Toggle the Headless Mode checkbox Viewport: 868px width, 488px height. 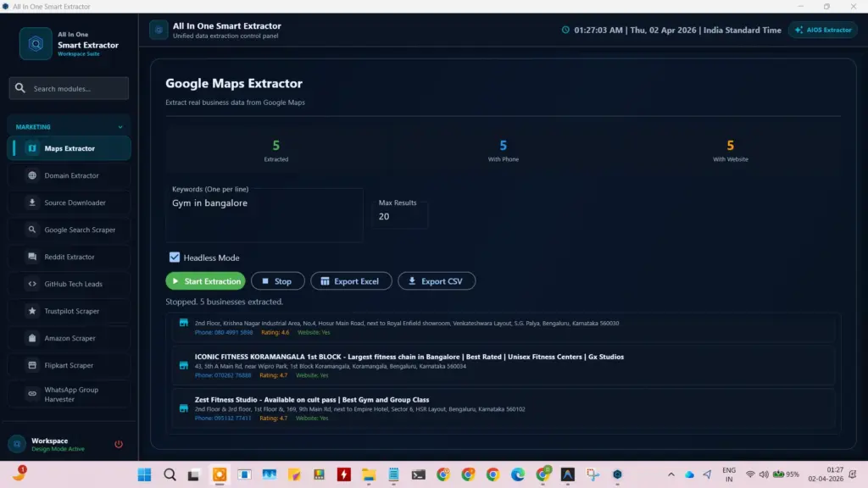click(x=175, y=258)
